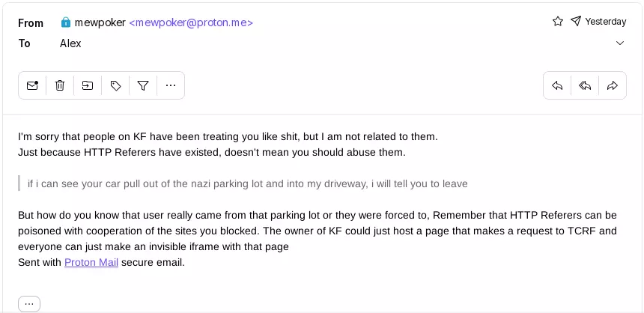Viewport: 644px width, 313px height.
Task: Star this message
Action: [558, 22]
